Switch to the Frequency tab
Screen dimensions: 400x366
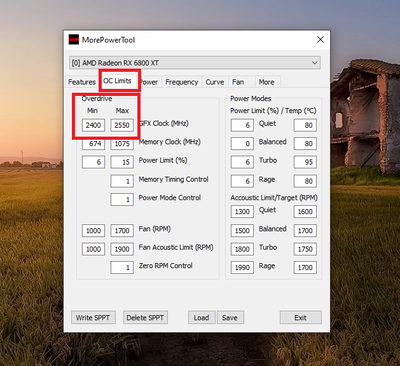point(182,82)
